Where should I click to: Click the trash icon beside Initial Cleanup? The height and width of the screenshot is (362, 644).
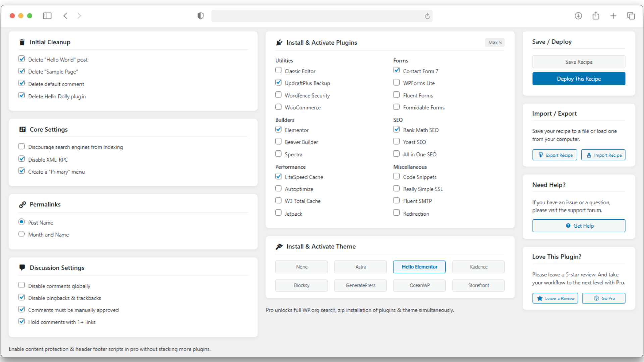[x=22, y=42]
